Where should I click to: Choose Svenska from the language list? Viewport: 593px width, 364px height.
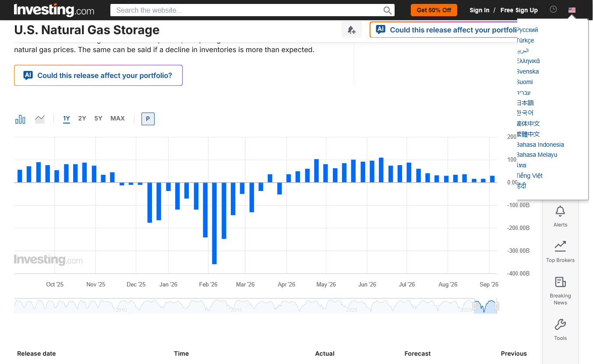click(x=527, y=71)
